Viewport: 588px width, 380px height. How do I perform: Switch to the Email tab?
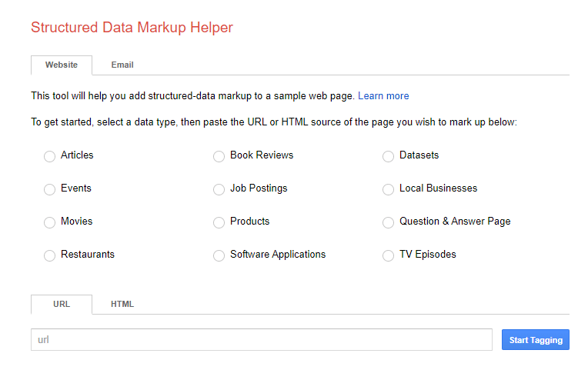click(122, 65)
